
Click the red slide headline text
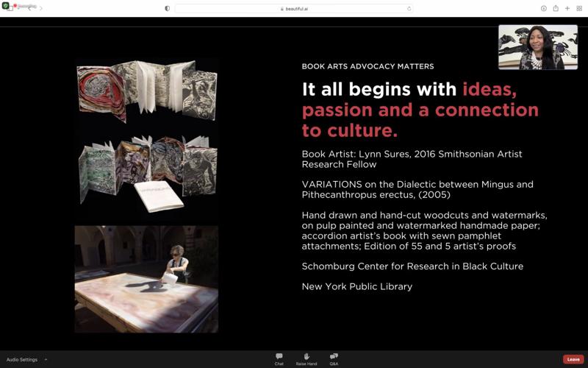(420, 110)
